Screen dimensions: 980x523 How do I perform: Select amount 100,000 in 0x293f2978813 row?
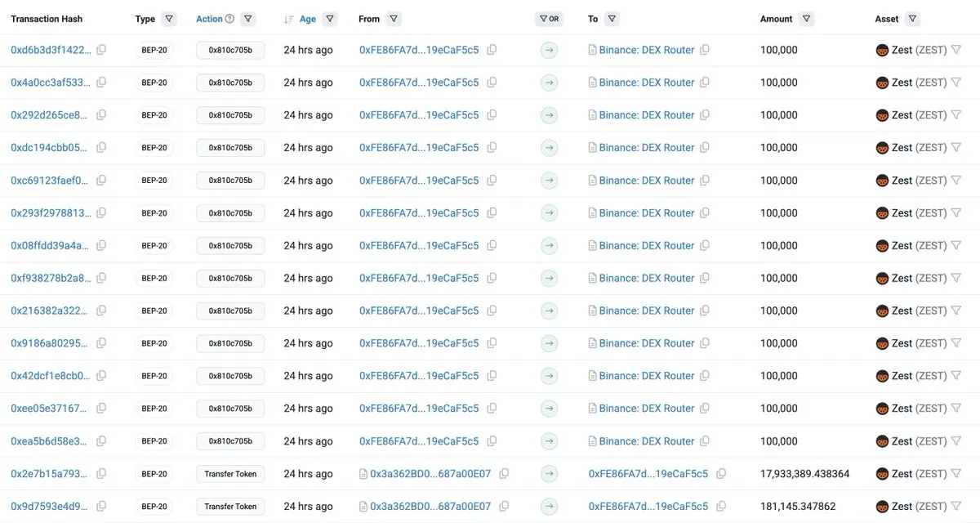tap(779, 213)
